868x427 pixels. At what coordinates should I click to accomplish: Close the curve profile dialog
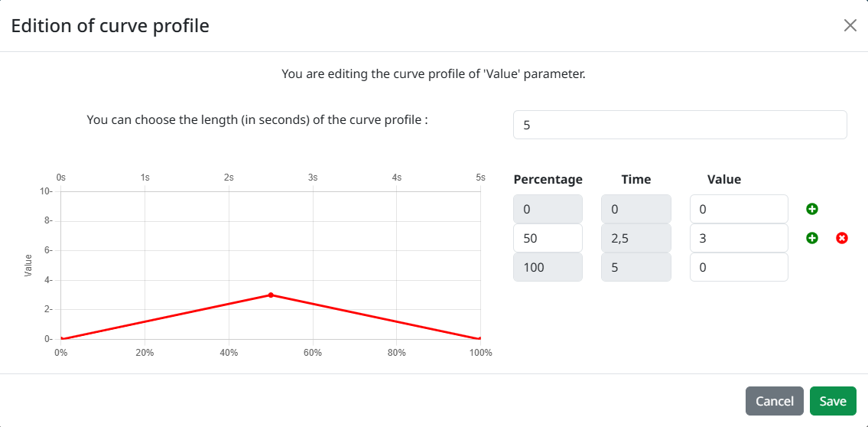(x=850, y=25)
